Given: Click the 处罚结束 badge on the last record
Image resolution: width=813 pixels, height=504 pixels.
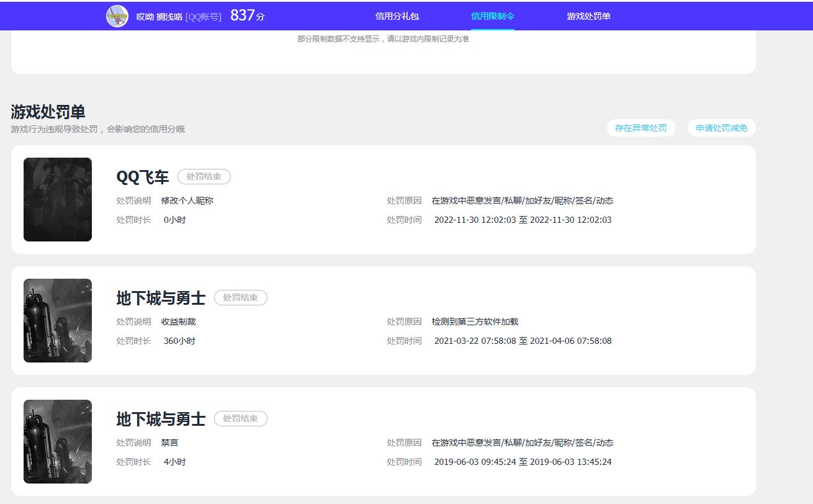Looking at the screenshot, I should (x=241, y=418).
